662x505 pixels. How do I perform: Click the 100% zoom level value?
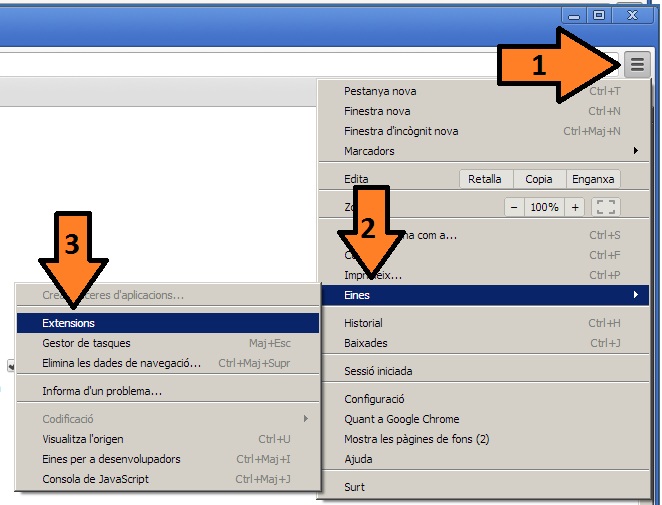pos(544,207)
